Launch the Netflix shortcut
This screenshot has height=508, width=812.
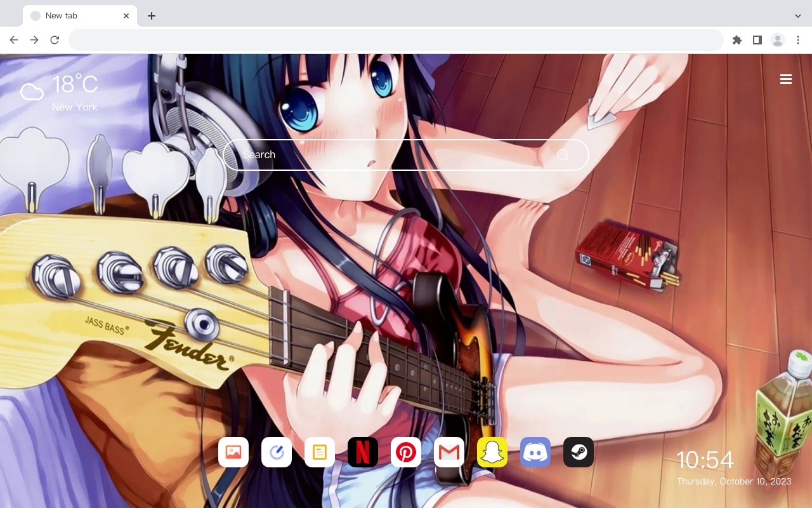(x=363, y=452)
